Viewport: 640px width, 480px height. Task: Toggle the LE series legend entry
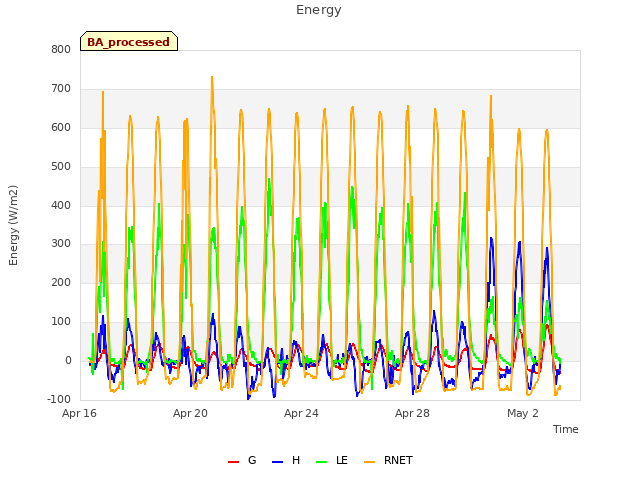click(332, 460)
